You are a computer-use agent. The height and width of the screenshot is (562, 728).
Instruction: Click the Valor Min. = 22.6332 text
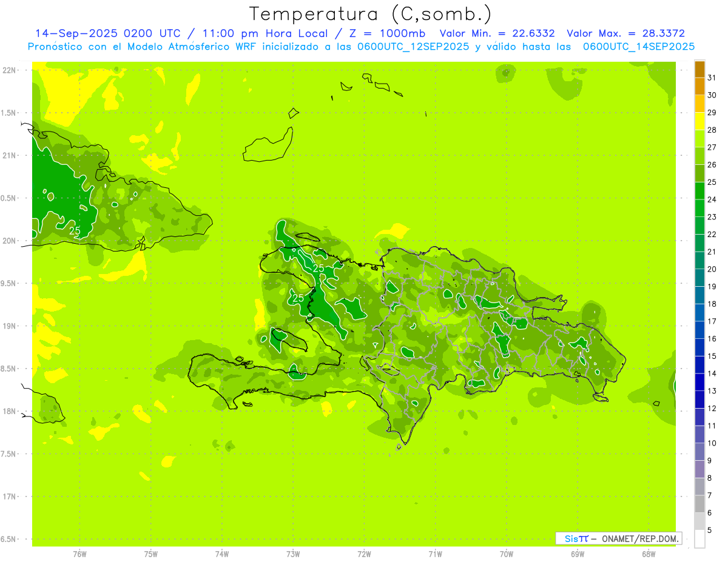click(497, 33)
